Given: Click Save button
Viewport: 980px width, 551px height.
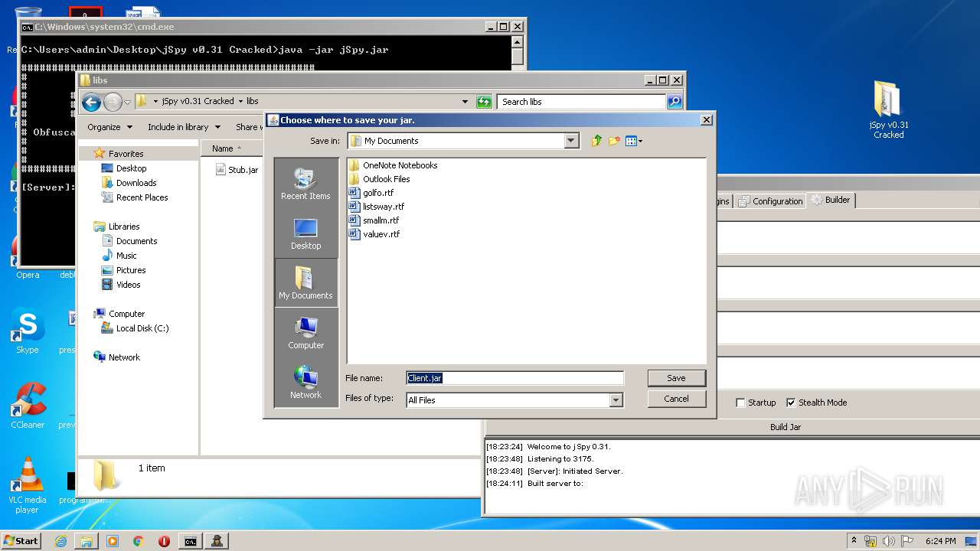Looking at the screenshot, I should (x=676, y=378).
